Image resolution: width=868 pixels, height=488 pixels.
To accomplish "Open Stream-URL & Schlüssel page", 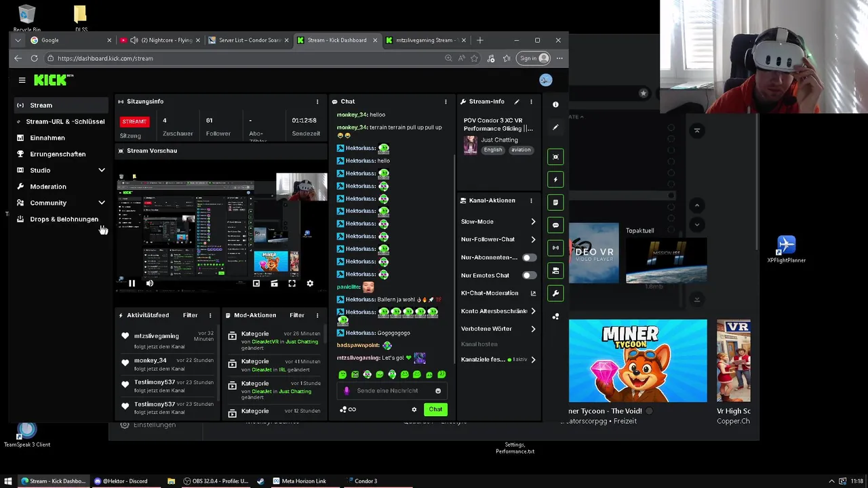I will click(x=61, y=121).
